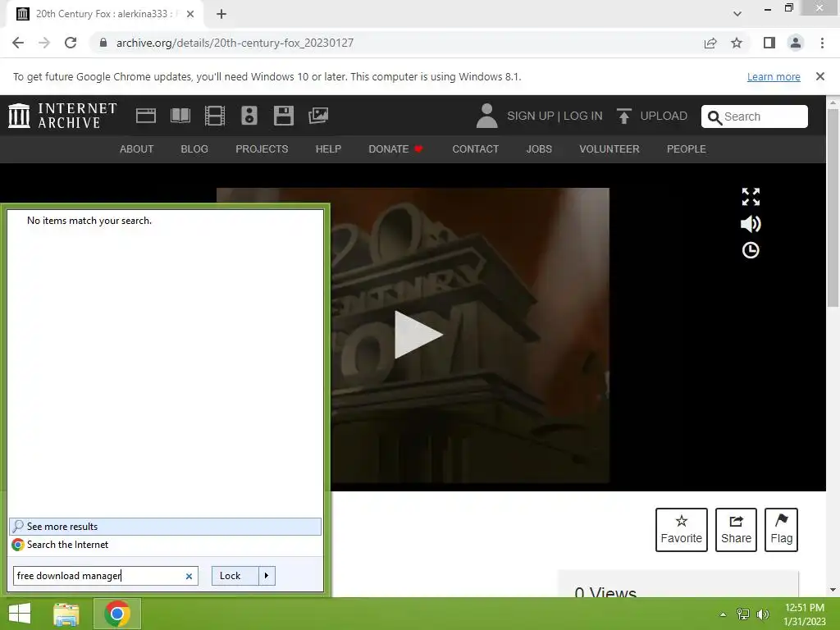The image size is (840, 630).
Task: Click the Lock button
Action: tap(235, 576)
